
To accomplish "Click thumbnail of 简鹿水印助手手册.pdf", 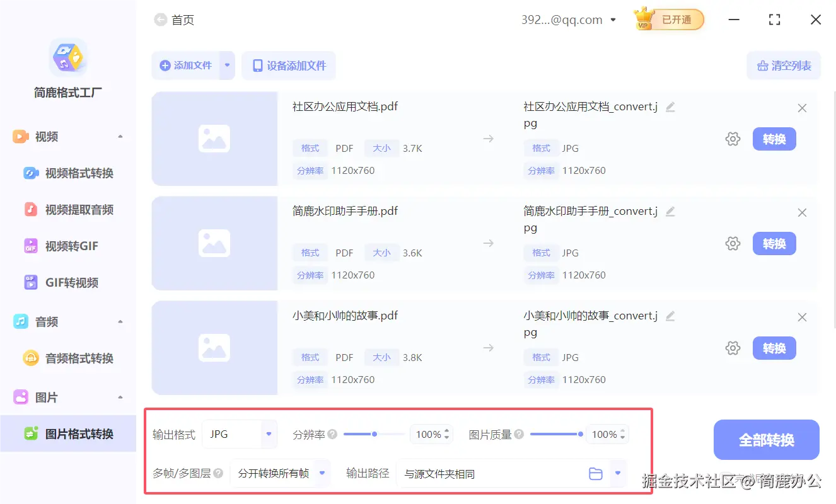I will point(214,243).
